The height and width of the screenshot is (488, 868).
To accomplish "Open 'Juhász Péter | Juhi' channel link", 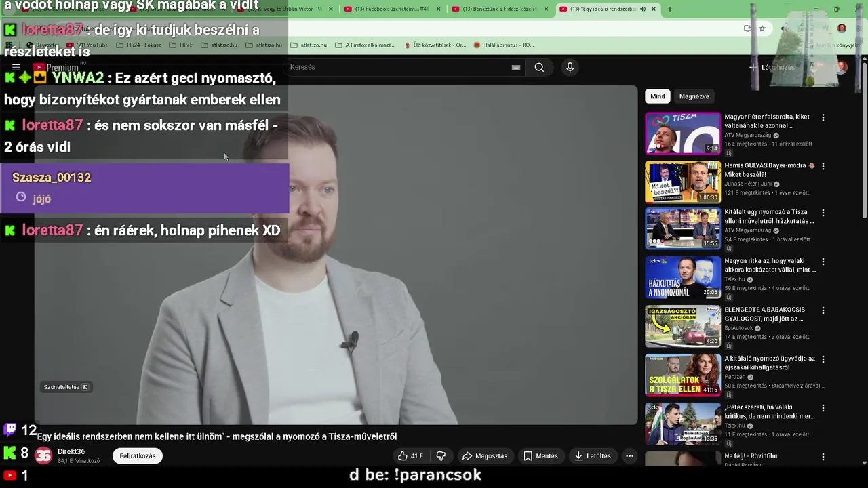I will pyautogui.click(x=751, y=184).
